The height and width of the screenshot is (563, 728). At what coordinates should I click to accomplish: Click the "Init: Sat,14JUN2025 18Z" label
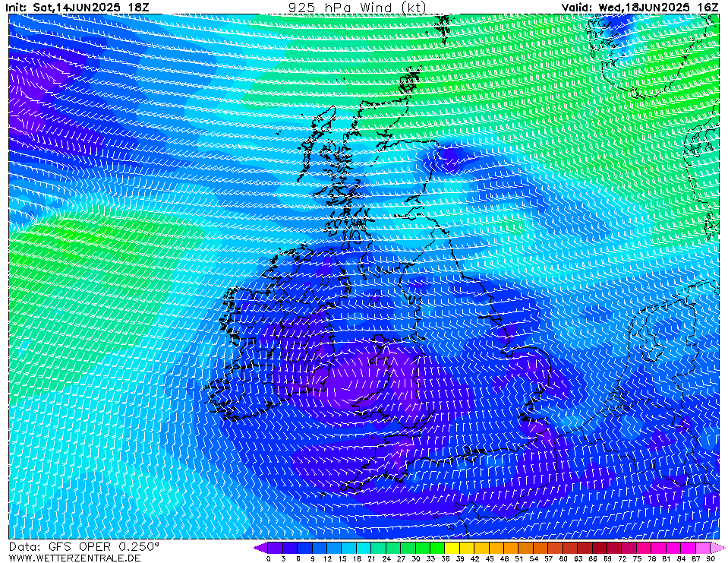coord(77,7)
